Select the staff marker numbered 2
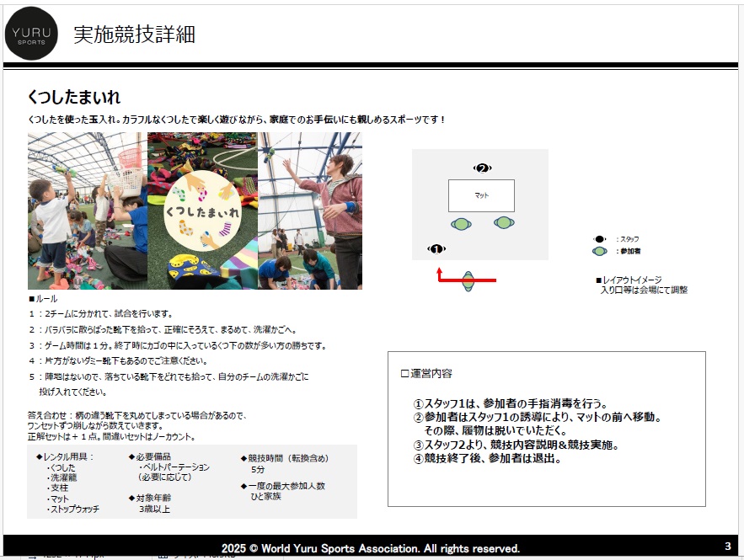744x560 pixels. click(482, 168)
